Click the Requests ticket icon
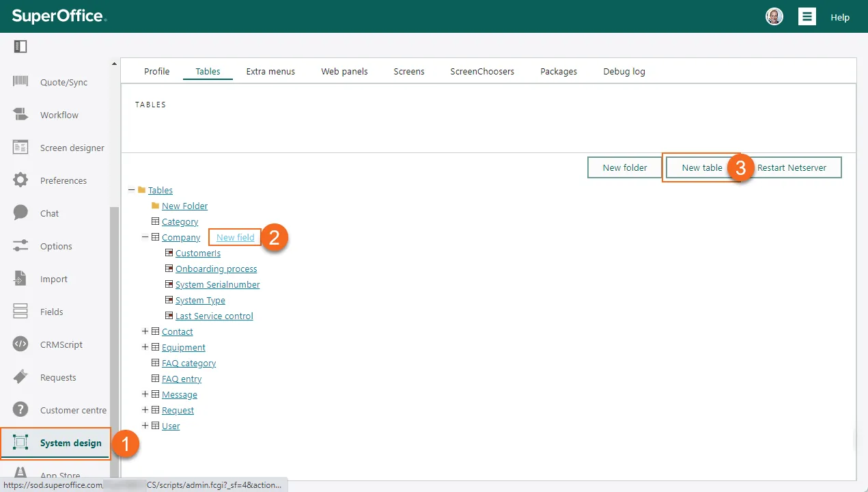This screenshot has height=492, width=868. (20, 377)
